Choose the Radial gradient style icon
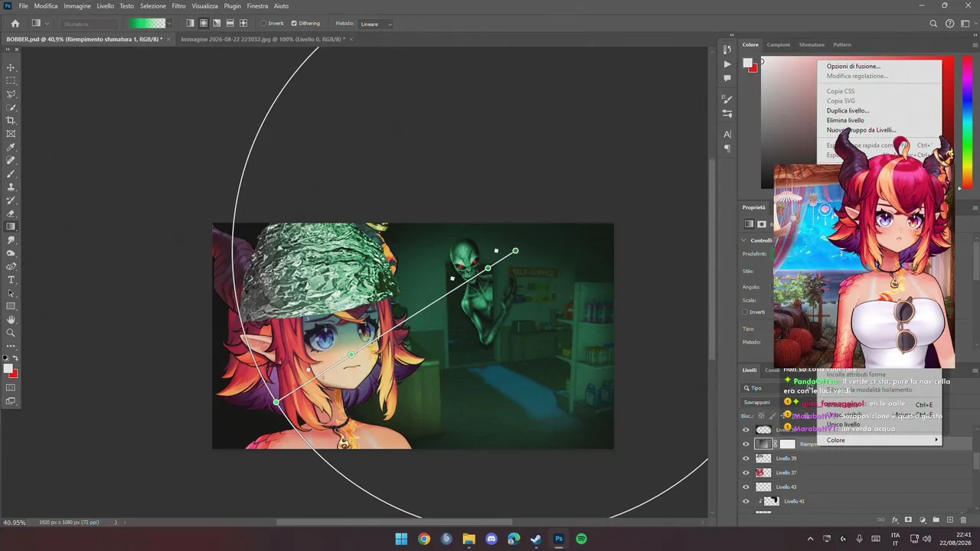The image size is (980, 551). [x=204, y=24]
